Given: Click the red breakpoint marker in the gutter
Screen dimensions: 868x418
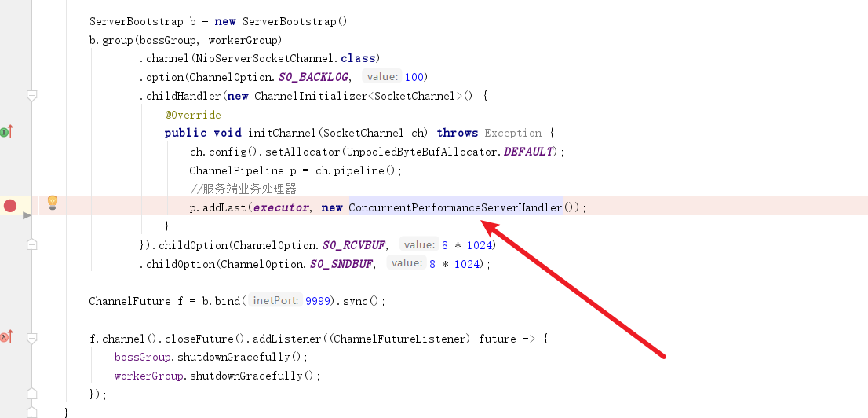Looking at the screenshot, I should tap(10, 206).
